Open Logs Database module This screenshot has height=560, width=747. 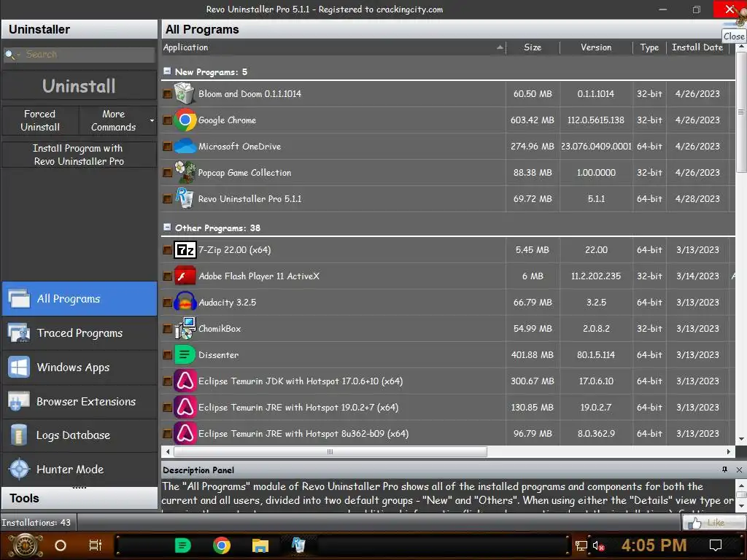tap(79, 435)
